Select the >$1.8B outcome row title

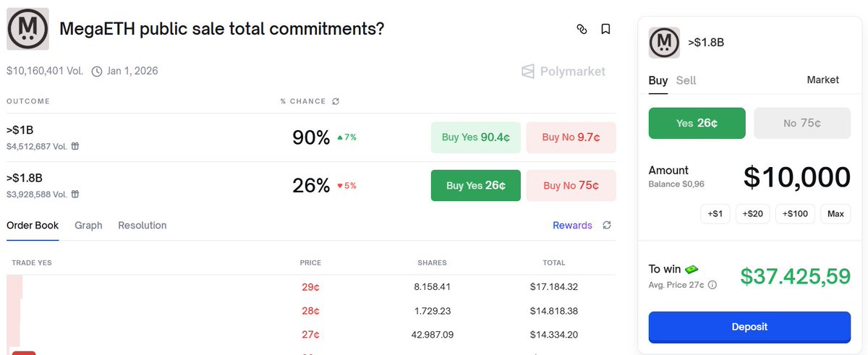(x=25, y=178)
